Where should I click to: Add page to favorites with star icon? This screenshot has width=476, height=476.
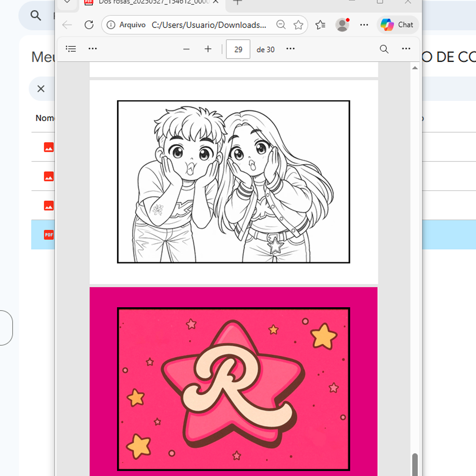298,25
